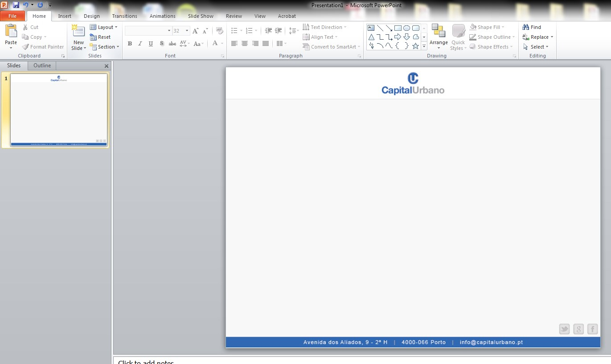This screenshot has height=364, width=611.
Task: Click the Increase Font Size icon
Action: (x=196, y=31)
